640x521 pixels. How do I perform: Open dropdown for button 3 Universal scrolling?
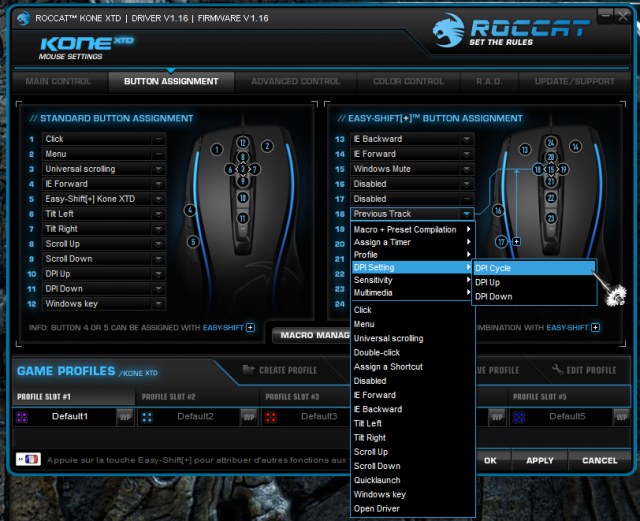158,169
